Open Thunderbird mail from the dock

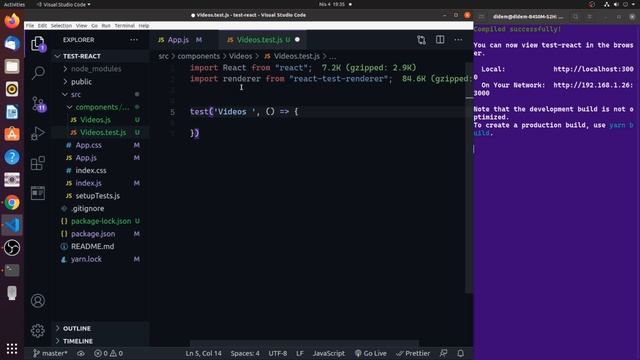(x=12, y=43)
